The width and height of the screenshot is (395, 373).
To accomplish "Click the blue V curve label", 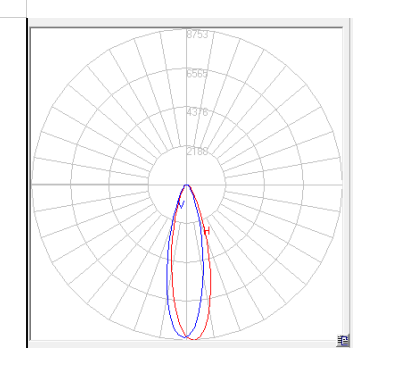I will [181, 204].
